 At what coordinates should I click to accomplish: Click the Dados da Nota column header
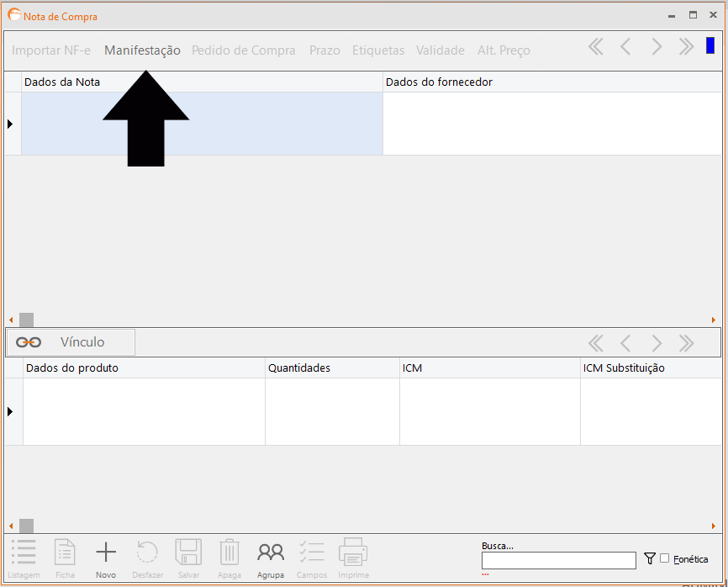pyautogui.click(x=202, y=82)
